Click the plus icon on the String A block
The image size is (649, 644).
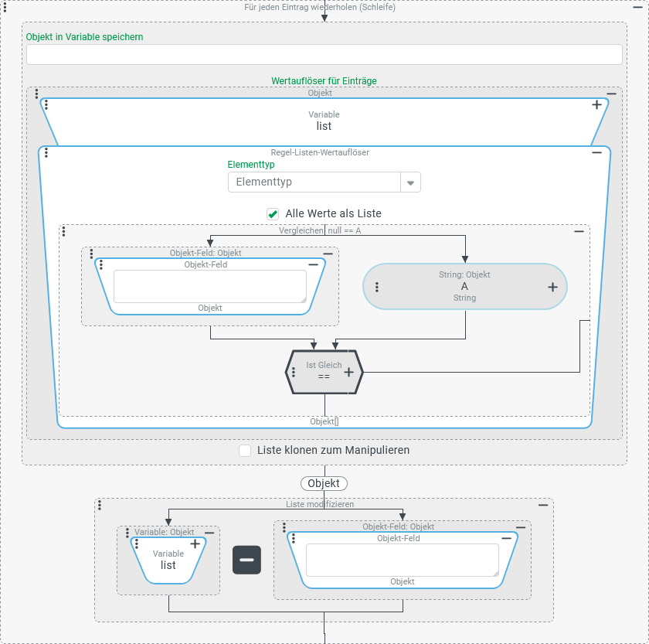click(x=552, y=287)
